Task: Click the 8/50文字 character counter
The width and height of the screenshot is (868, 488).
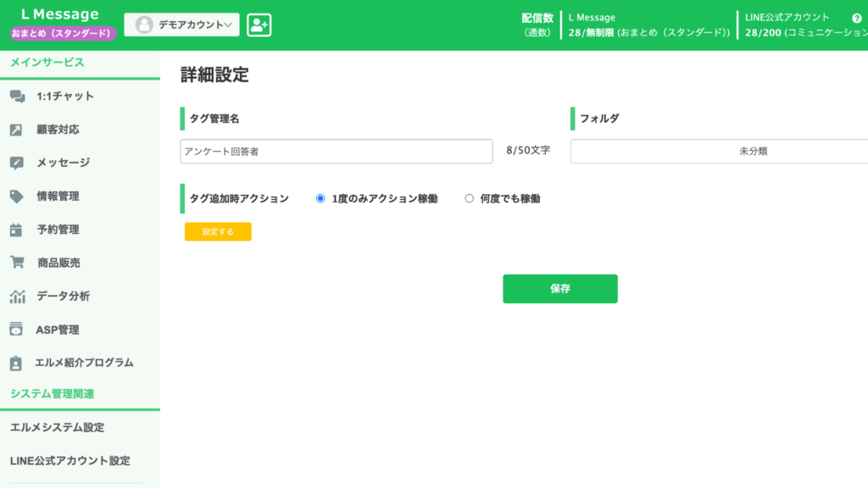Action: point(528,151)
